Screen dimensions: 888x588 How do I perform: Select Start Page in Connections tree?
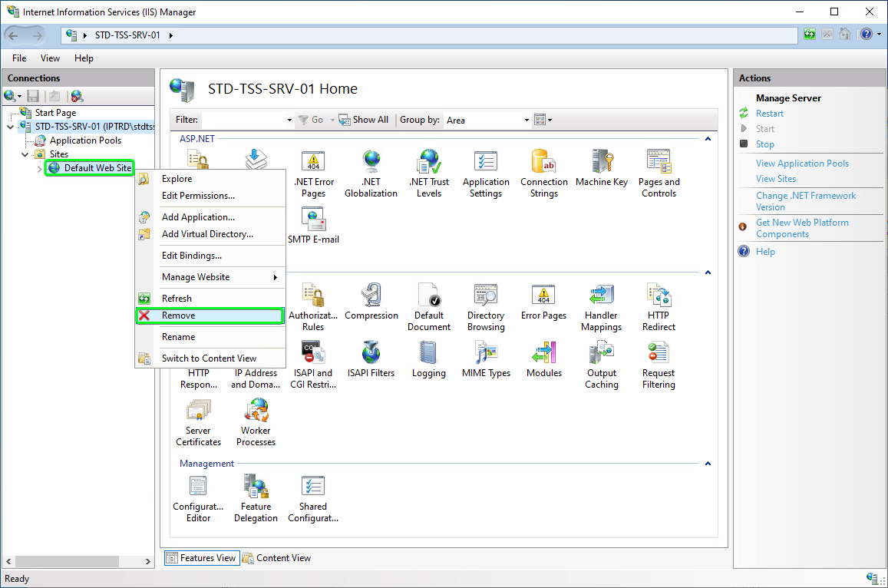click(55, 113)
